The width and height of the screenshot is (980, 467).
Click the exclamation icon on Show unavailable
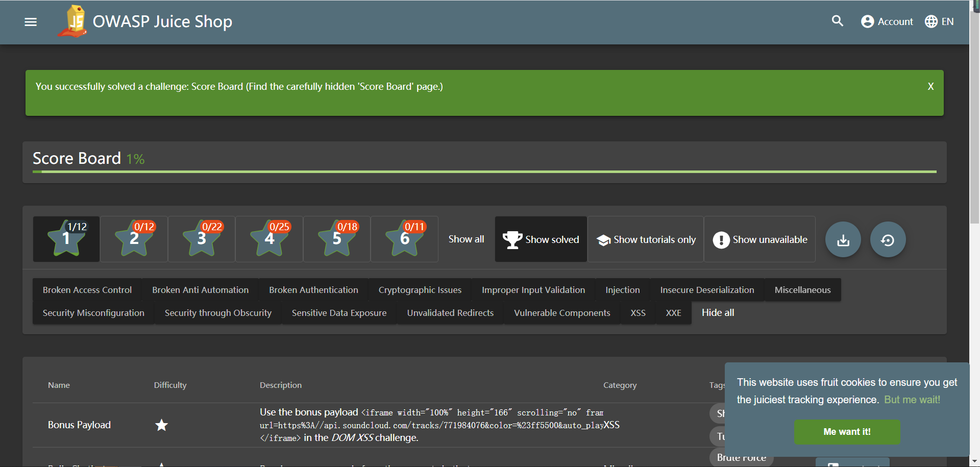point(721,239)
